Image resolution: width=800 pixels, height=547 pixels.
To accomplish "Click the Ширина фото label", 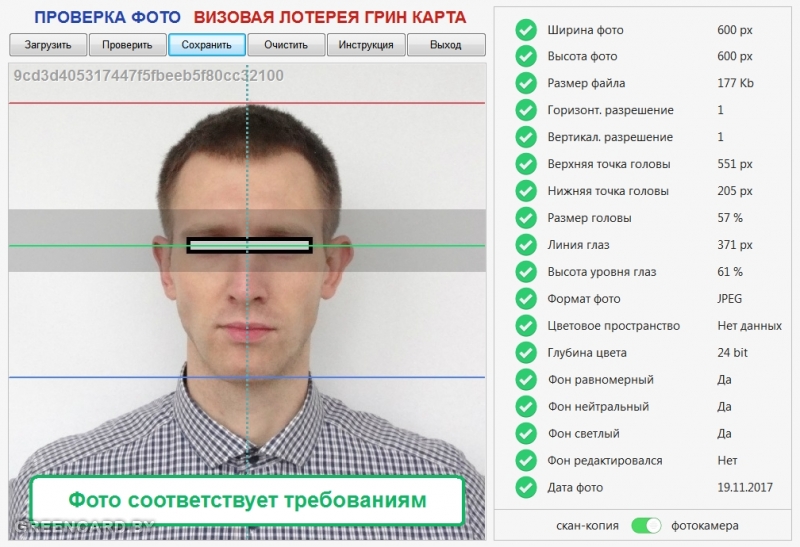I will 585,30.
